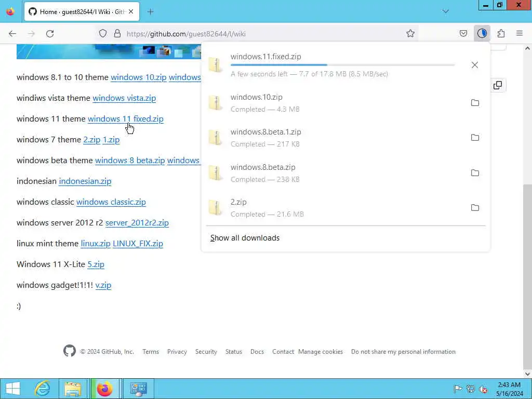
Task: Open the Firefox hamburger menu
Action: pyautogui.click(x=520, y=34)
